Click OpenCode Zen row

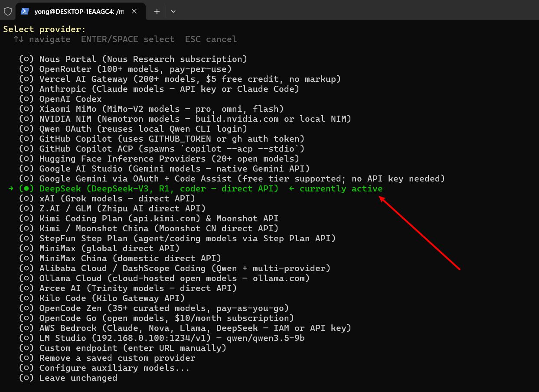click(154, 308)
